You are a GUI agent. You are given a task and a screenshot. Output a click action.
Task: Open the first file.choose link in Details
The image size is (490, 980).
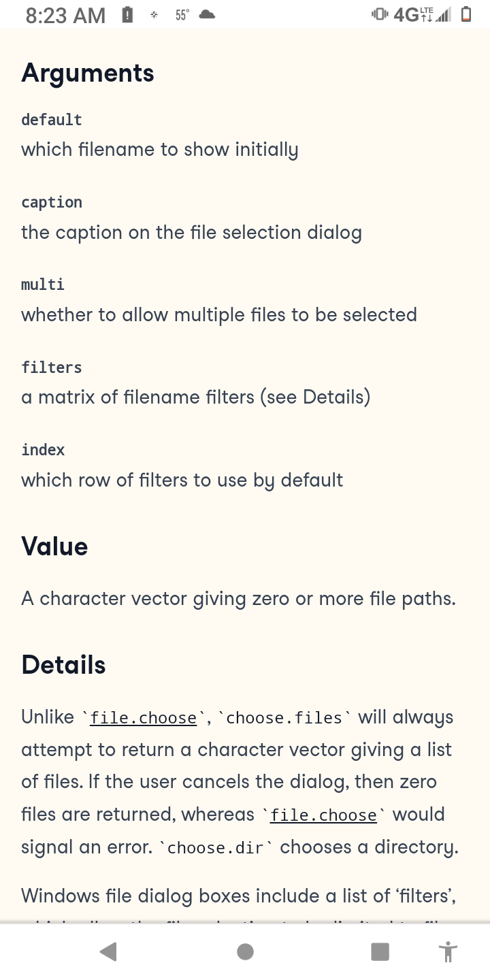click(x=144, y=718)
